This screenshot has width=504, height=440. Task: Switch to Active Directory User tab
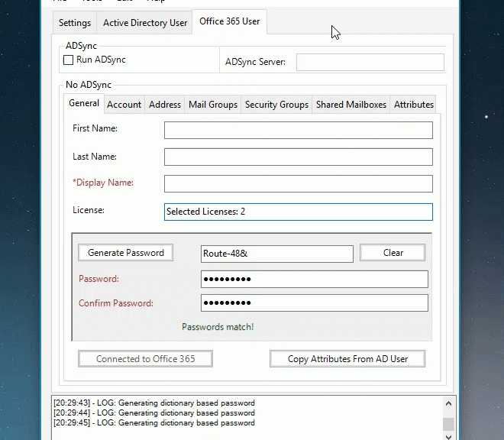pos(144,23)
